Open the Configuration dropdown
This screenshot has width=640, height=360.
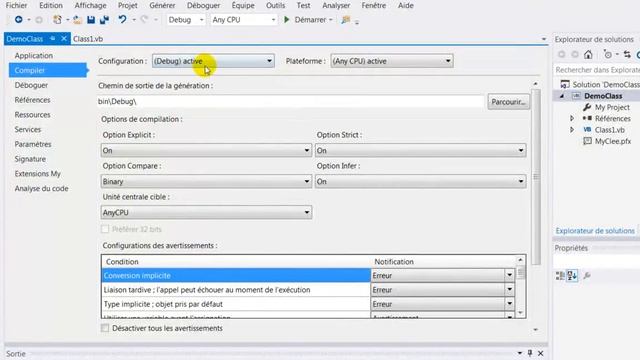[213, 61]
